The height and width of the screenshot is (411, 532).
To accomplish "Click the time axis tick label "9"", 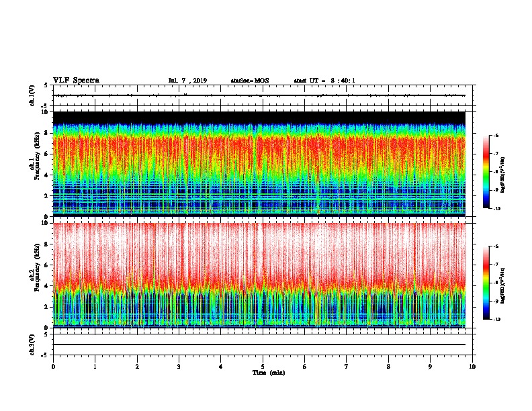I will click(x=430, y=367).
